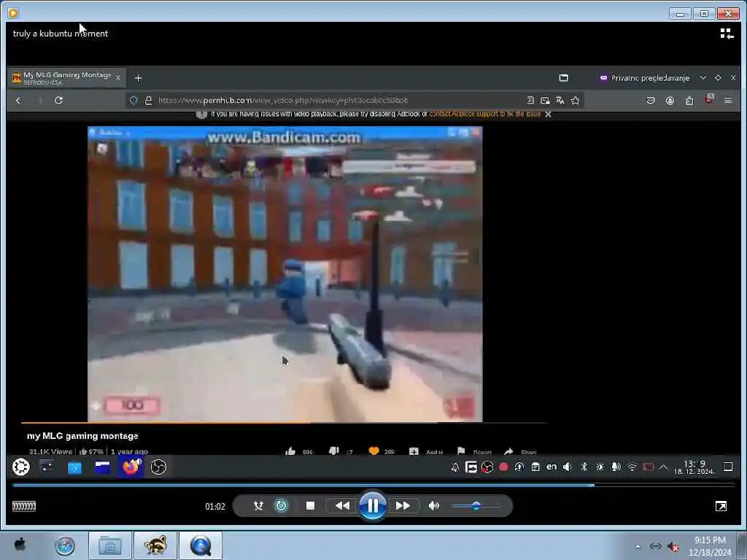Image resolution: width=747 pixels, height=560 pixels.
Task: Open the Apple-logo Start button on the taskbar
Action: tap(20, 545)
